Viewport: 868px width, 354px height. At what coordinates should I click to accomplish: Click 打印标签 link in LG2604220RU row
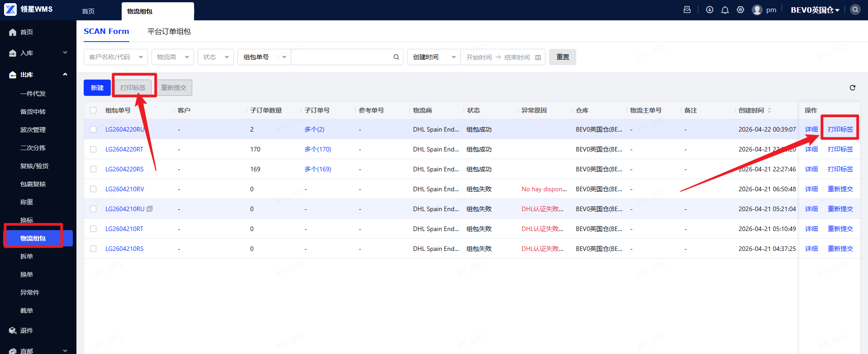840,129
